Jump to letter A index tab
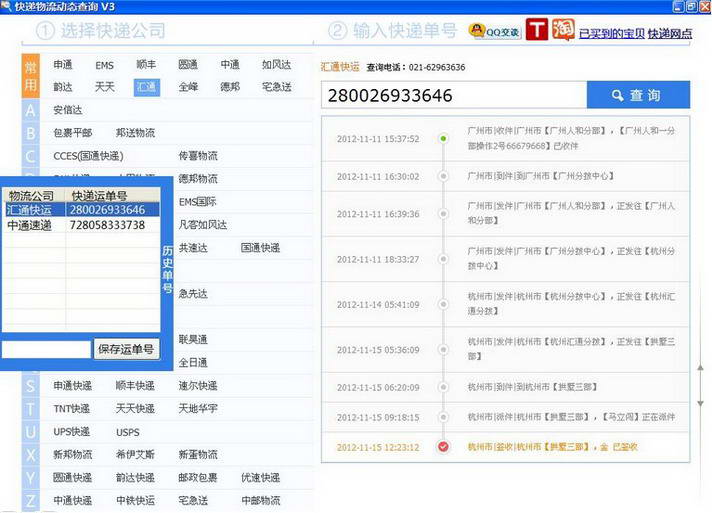Image resolution: width=712 pixels, height=513 pixels. pyautogui.click(x=30, y=110)
